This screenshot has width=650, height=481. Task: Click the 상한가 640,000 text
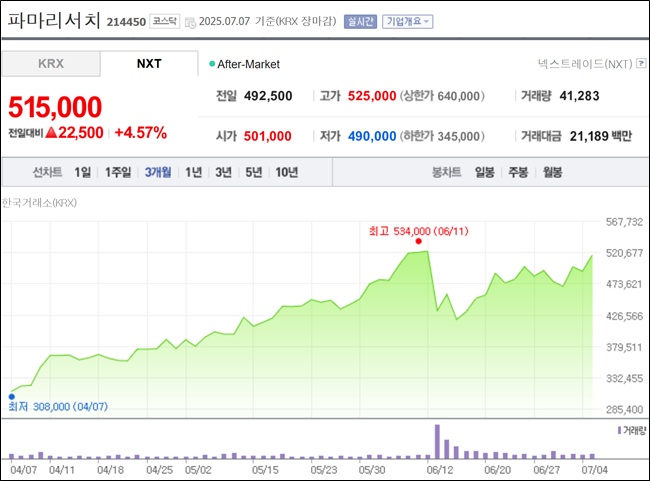tap(442, 96)
